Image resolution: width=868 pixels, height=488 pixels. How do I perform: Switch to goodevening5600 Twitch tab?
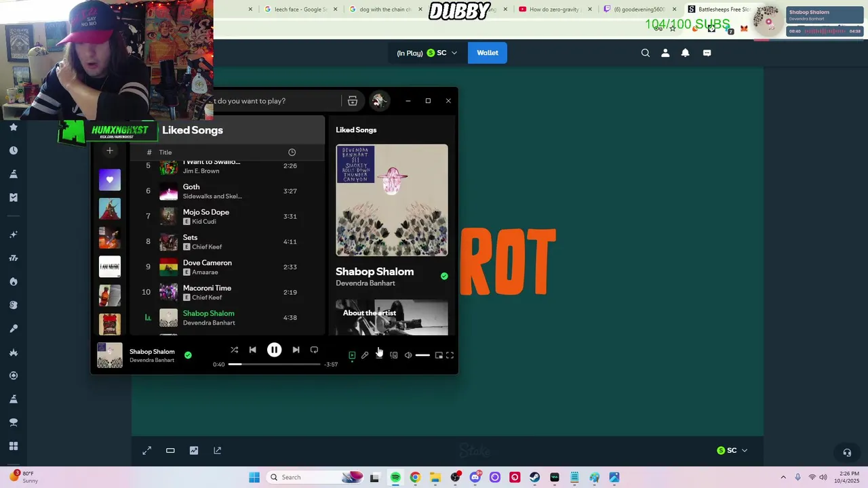(x=641, y=9)
